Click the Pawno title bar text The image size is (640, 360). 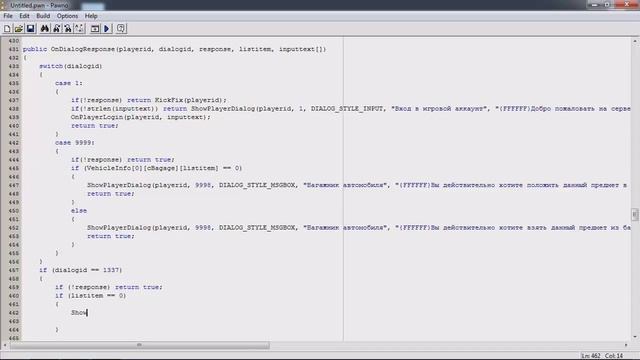coord(39,5)
